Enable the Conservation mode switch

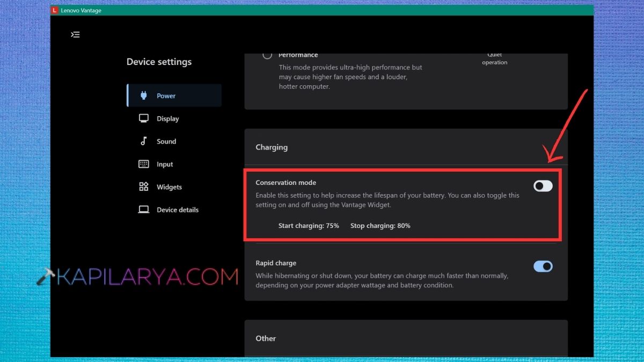click(x=543, y=186)
